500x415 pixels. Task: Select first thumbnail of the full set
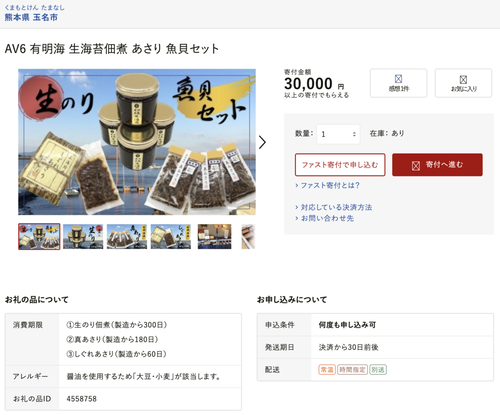[x=39, y=237]
